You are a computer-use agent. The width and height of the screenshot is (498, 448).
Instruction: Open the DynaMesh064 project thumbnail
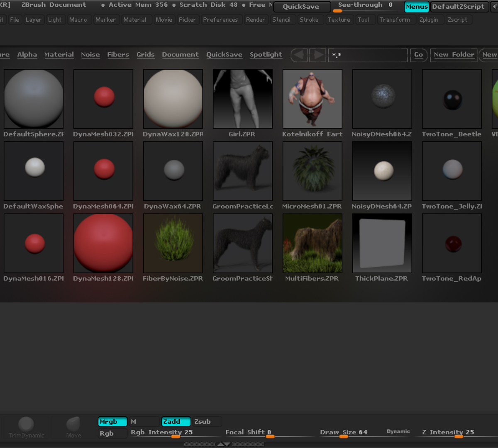tap(103, 171)
